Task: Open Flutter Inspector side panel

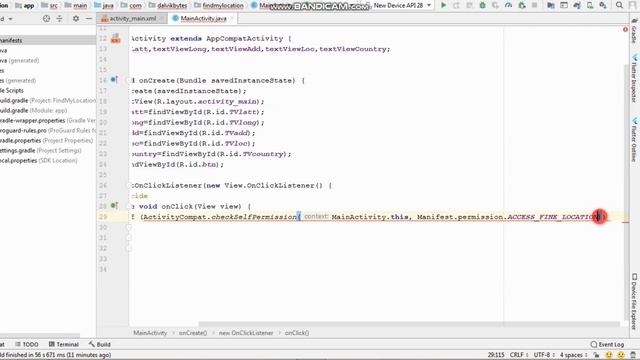Action: click(x=634, y=78)
